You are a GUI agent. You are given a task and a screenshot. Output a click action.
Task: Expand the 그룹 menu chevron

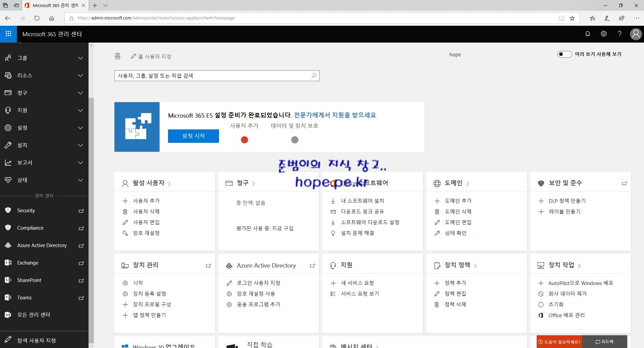[80, 58]
